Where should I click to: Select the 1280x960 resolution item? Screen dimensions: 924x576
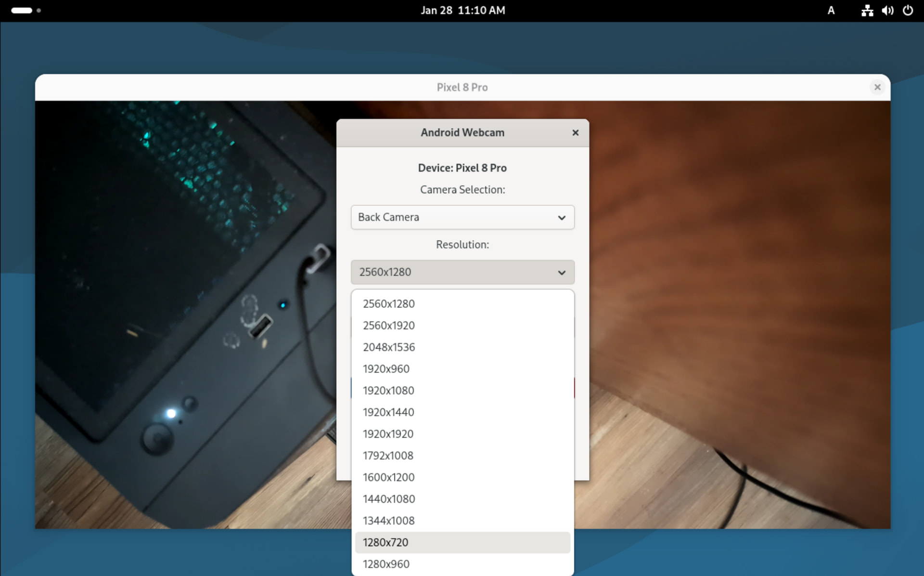pyautogui.click(x=386, y=564)
